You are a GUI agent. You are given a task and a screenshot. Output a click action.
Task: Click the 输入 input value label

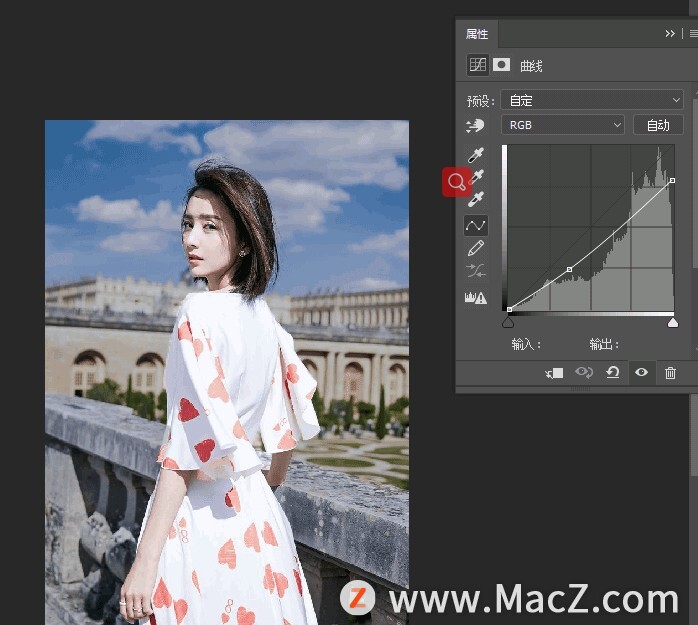(x=526, y=344)
